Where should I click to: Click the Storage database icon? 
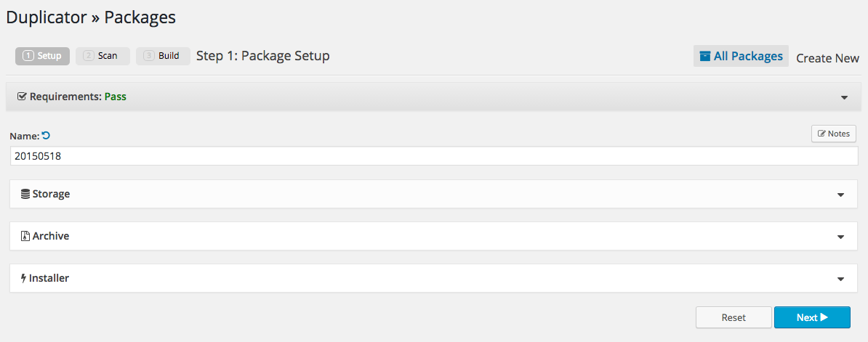point(25,194)
